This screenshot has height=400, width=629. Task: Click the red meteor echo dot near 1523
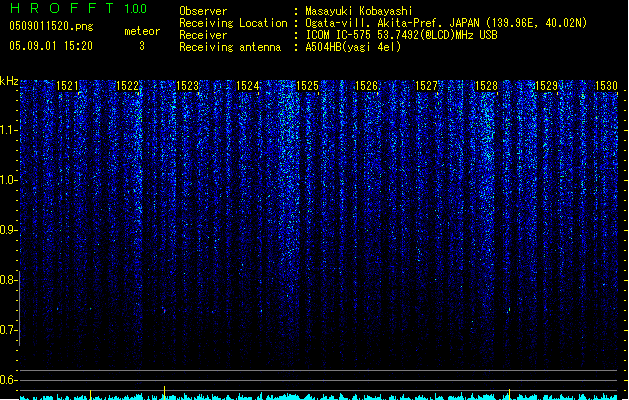(x=164, y=310)
